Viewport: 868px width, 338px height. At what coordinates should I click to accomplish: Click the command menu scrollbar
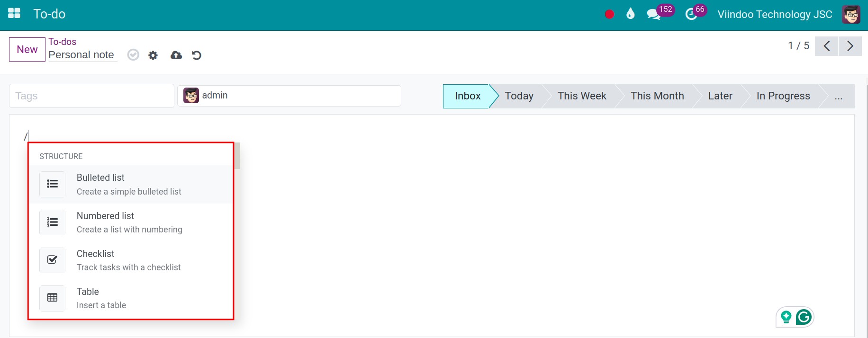(237, 155)
